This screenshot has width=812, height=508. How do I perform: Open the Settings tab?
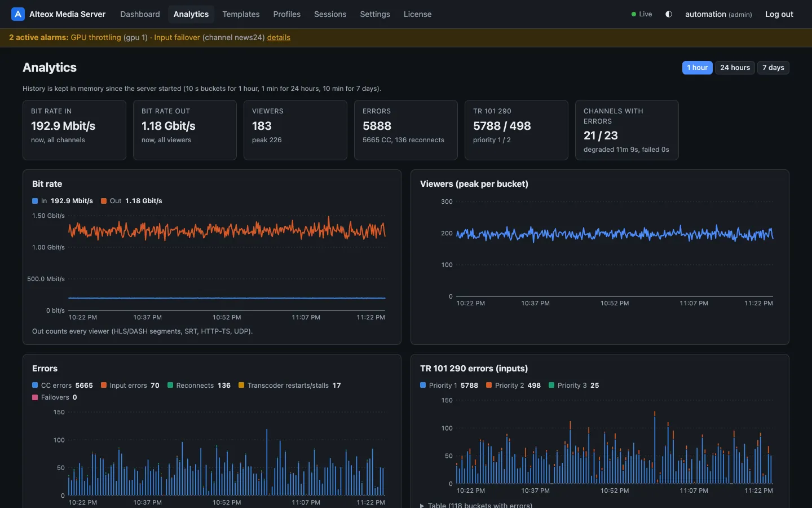(375, 14)
